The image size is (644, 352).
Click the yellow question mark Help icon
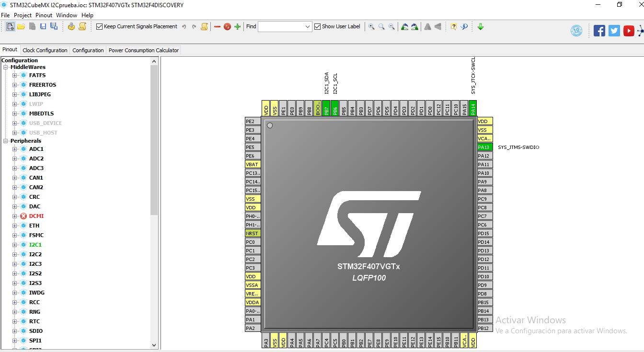click(x=453, y=27)
